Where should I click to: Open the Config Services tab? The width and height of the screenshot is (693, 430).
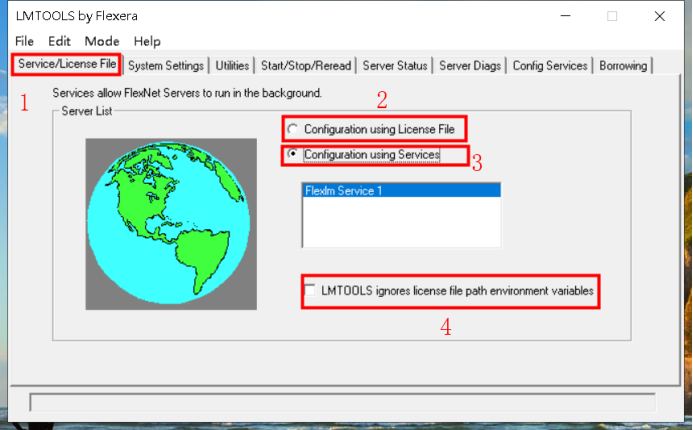pyautogui.click(x=550, y=66)
